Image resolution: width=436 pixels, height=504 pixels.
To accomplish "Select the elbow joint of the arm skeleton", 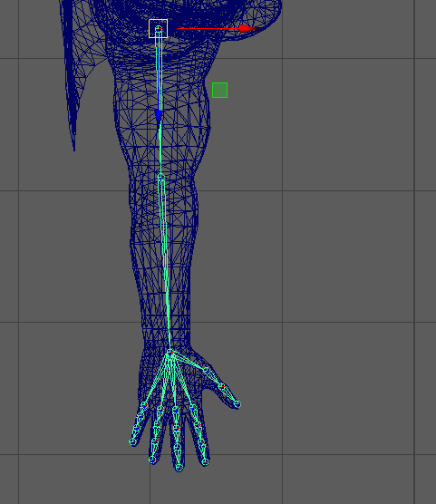I will pyautogui.click(x=161, y=177).
